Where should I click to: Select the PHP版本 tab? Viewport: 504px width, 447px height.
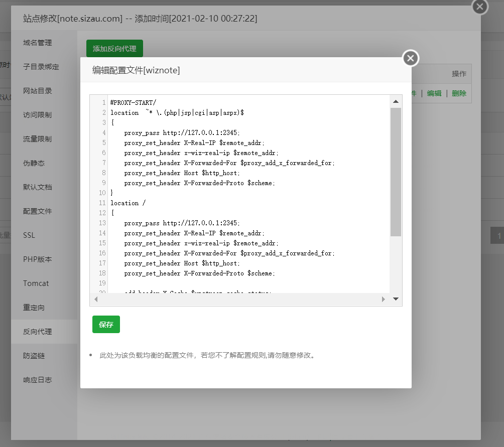click(37, 259)
